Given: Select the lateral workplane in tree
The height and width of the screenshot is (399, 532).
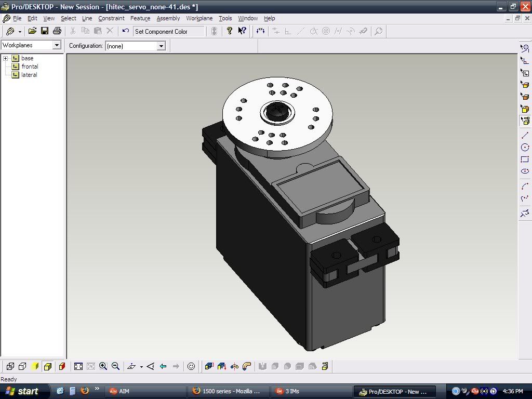Looking at the screenshot, I should (29, 75).
